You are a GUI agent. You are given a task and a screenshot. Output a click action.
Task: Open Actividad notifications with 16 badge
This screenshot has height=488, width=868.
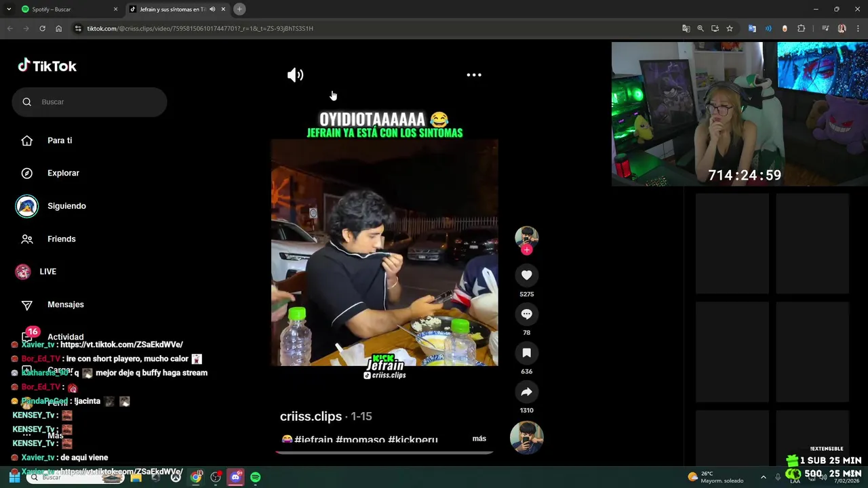click(x=65, y=337)
